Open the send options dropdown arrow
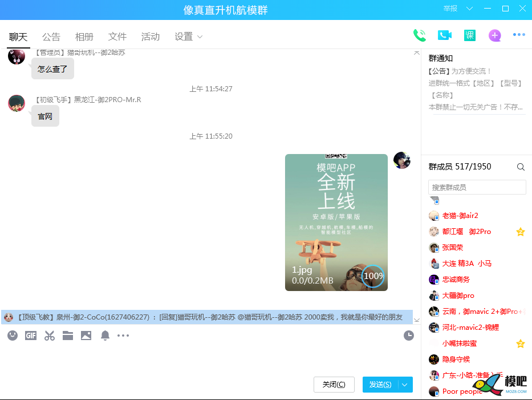Image resolution: width=532 pixels, height=400 pixels. pos(405,385)
